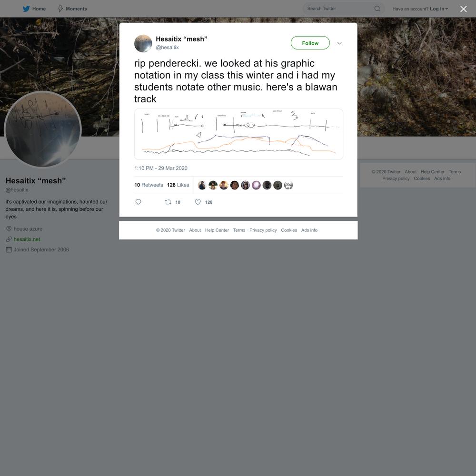Open the Help Center link below the tweet
Viewport: 476px width, 476px height.
click(x=217, y=230)
